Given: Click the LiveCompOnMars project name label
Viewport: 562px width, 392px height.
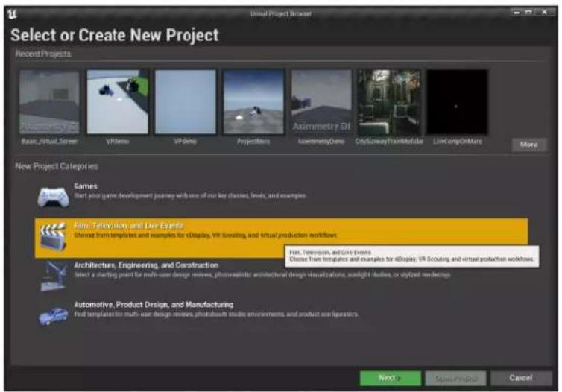Looking at the screenshot, I should tap(458, 141).
